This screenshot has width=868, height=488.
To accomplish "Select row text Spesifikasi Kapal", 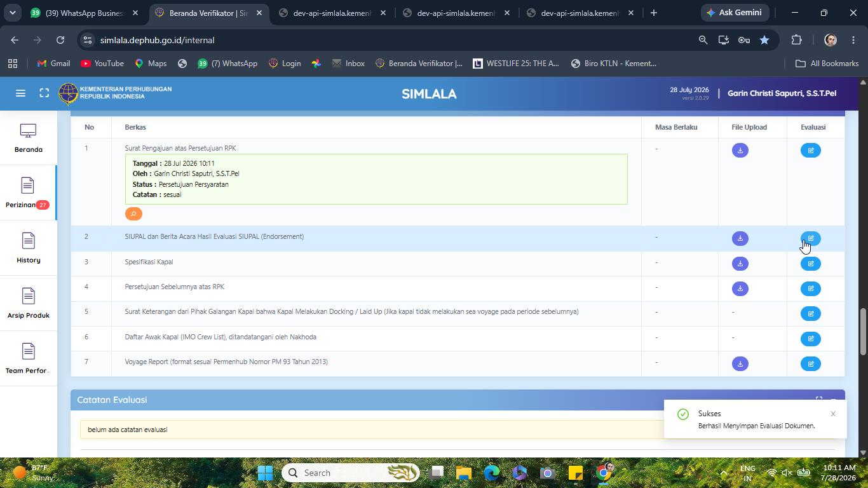I will [x=149, y=262].
